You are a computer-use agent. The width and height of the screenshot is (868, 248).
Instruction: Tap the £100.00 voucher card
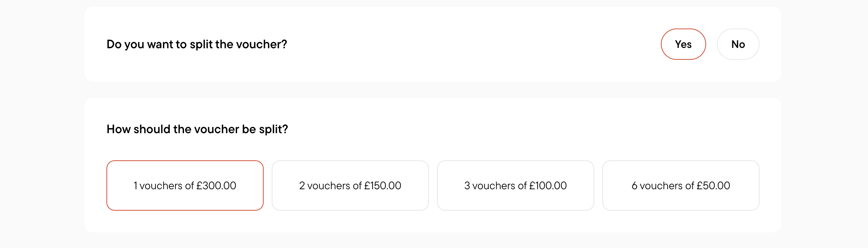point(516,185)
